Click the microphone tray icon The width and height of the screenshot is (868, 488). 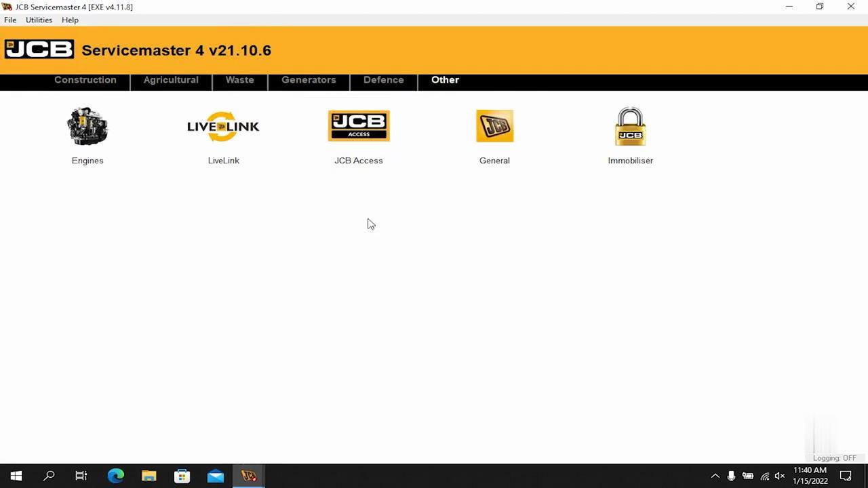731,476
